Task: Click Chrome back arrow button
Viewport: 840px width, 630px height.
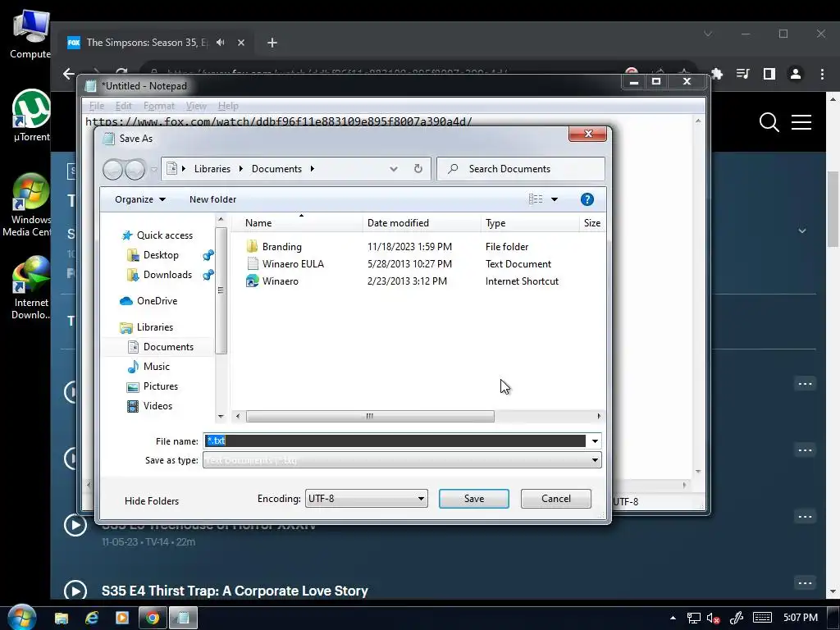Action: [69, 73]
